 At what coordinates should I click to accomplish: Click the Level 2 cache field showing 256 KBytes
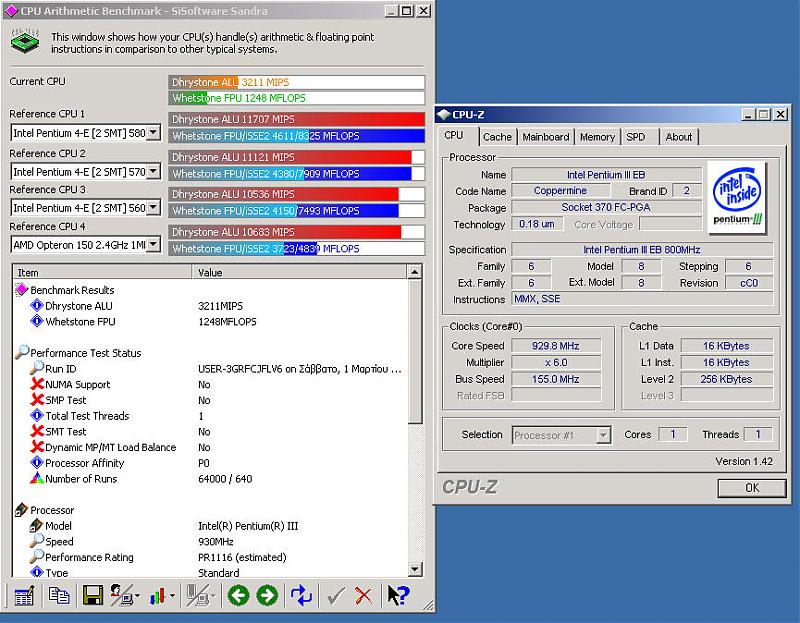click(x=727, y=379)
